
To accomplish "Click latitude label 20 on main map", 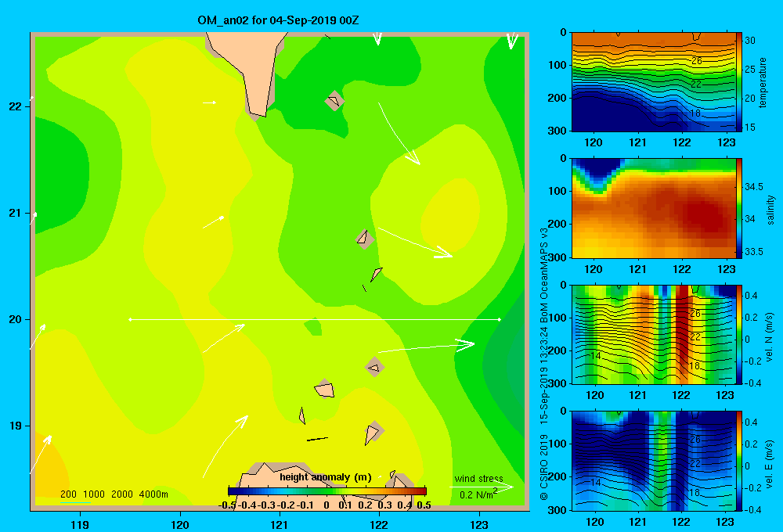I will click(x=16, y=319).
